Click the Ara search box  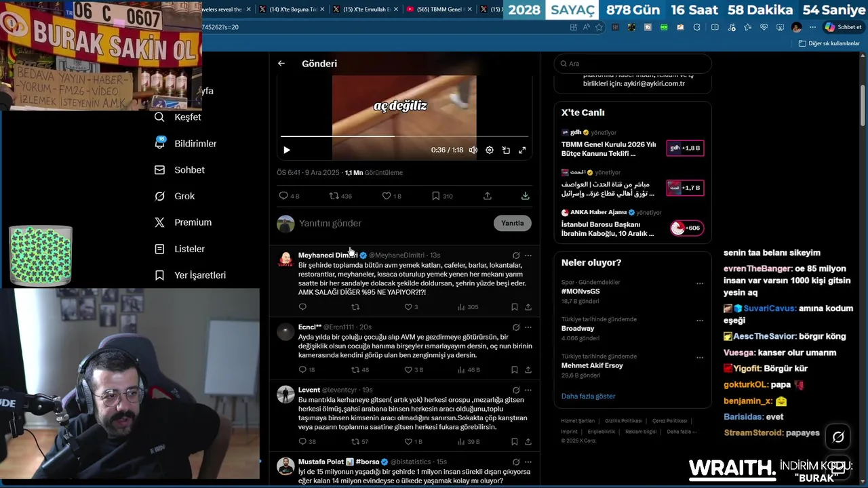633,64
